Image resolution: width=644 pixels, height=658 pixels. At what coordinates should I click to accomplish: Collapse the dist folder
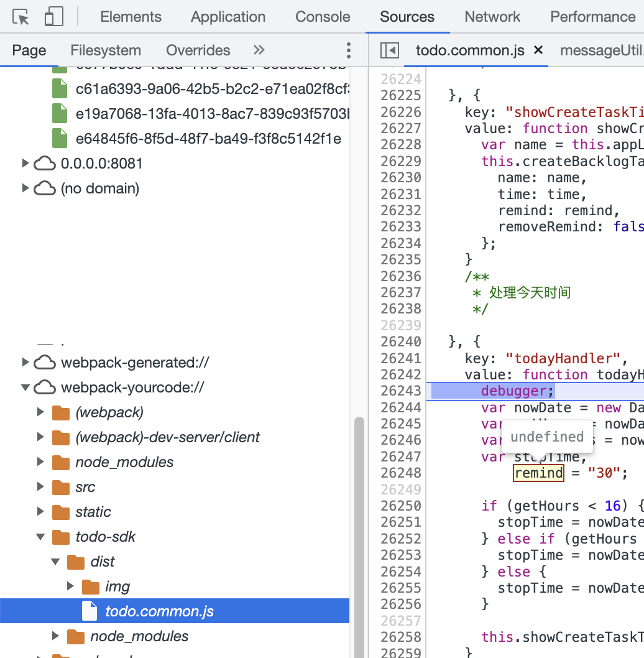(x=55, y=562)
